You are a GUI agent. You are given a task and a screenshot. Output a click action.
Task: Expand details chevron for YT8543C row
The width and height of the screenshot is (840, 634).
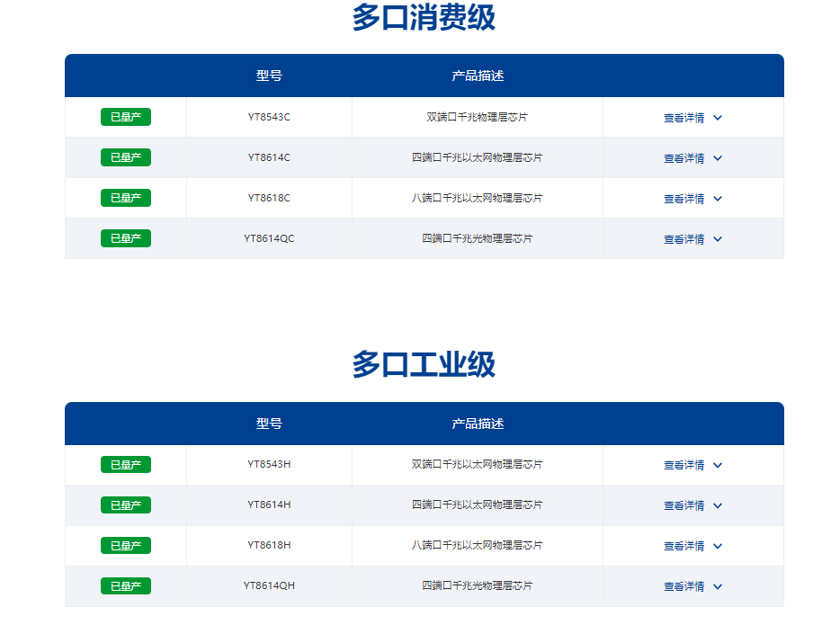pos(718,118)
